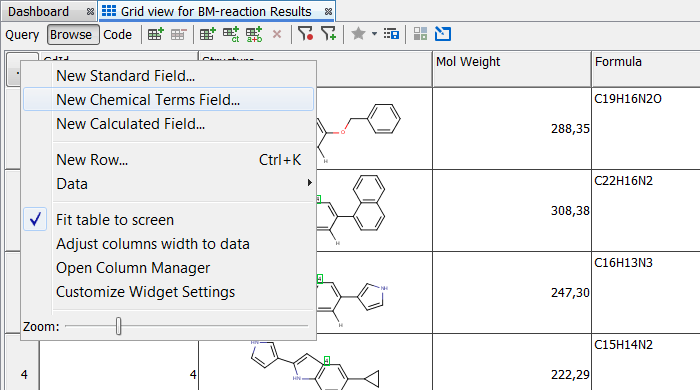
Task: Click the save list icon with floppy
Action: coord(391,34)
